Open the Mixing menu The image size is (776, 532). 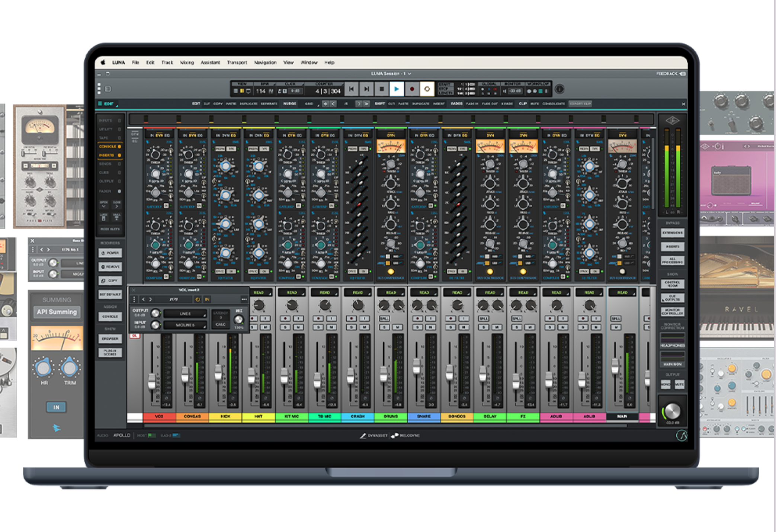pos(187,63)
